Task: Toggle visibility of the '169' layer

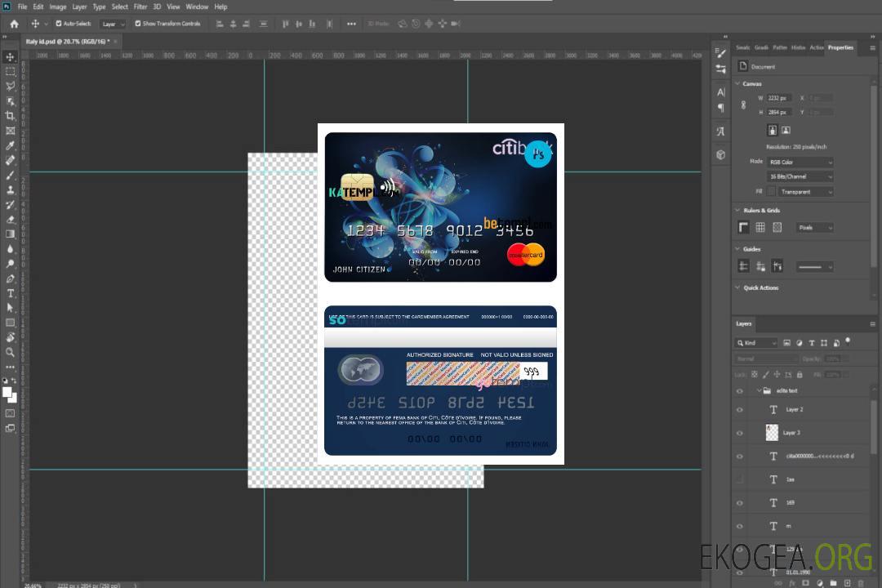Action: [x=740, y=503]
